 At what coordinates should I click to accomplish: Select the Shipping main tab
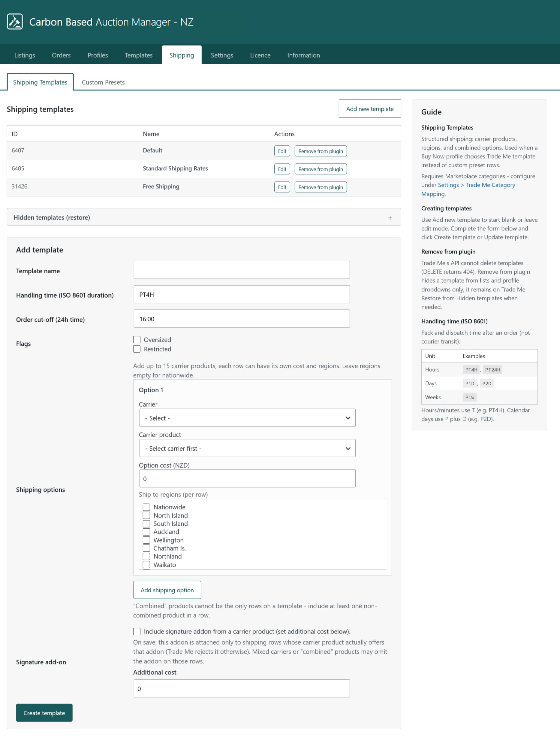pos(182,55)
